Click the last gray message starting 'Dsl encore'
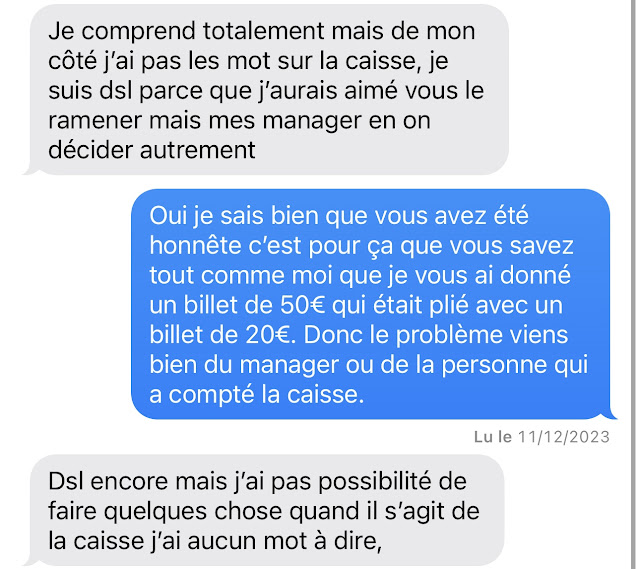 [x=265, y=510]
